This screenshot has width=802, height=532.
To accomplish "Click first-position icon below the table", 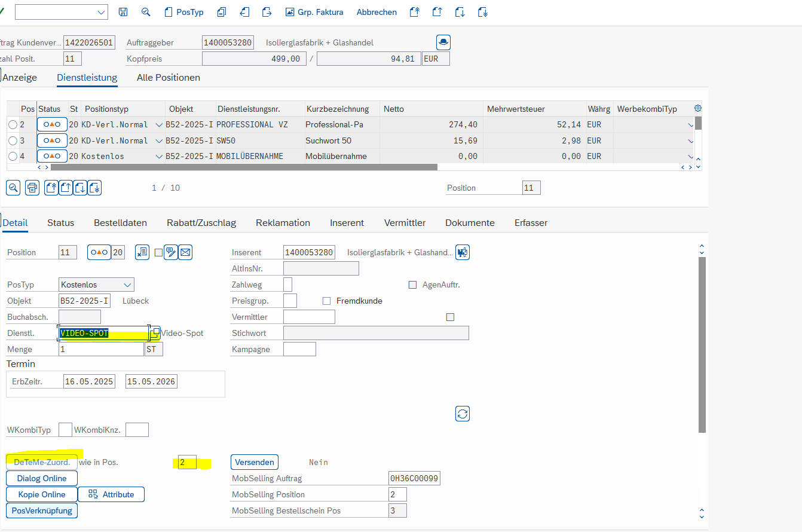I will (51, 188).
